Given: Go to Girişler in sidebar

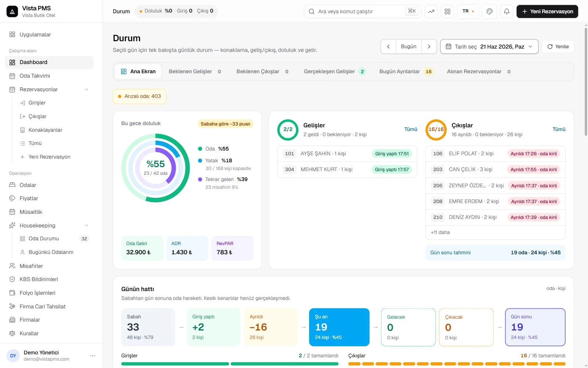Looking at the screenshot, I should coord(54,103).
